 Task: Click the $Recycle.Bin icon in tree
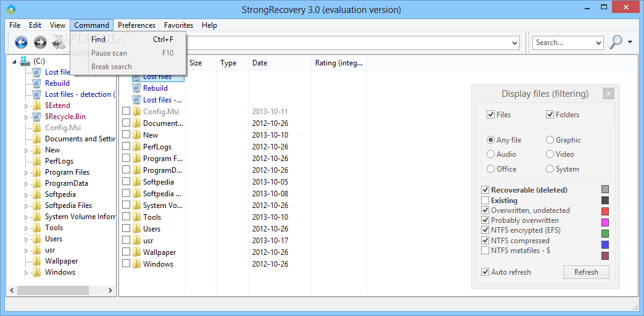click(x=36, y=116)
